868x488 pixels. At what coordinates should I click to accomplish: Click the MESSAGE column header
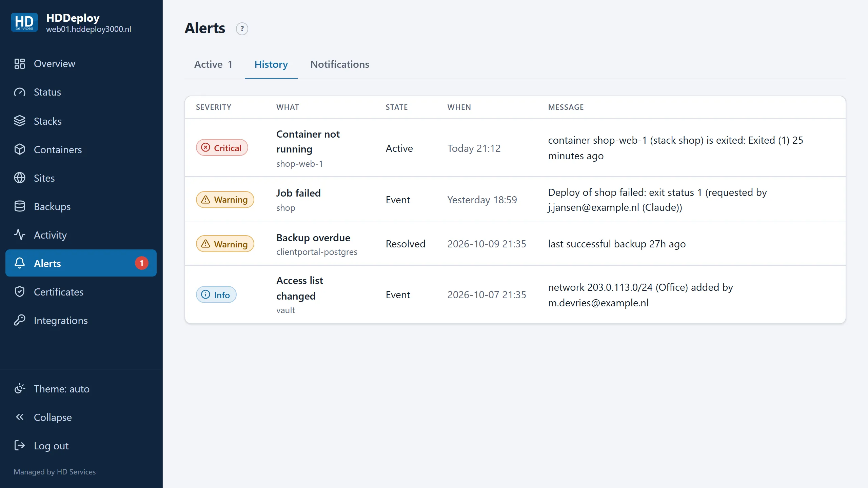tap(566, 107)
